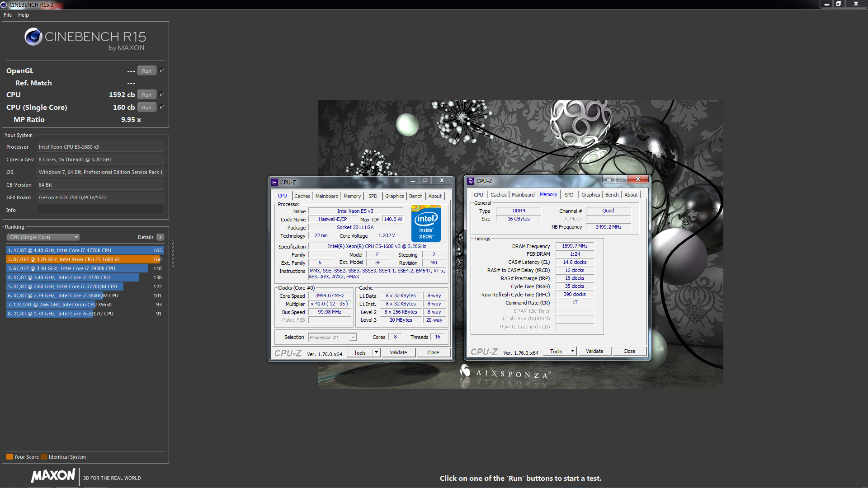Screen dimensions: 868x488
Task: Open the Details arrow in Ranking section
Action: pyautogui.click(x=160, y=237)
